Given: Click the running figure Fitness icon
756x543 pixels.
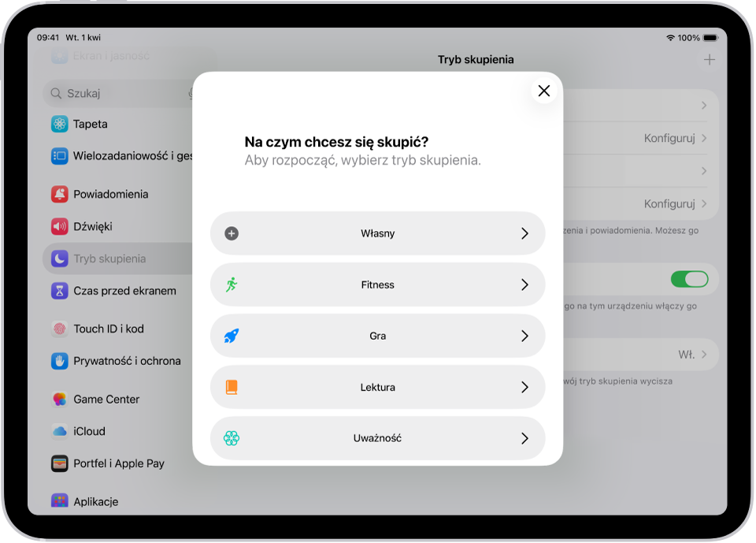Looking at the screenshot, I should 232,285.
